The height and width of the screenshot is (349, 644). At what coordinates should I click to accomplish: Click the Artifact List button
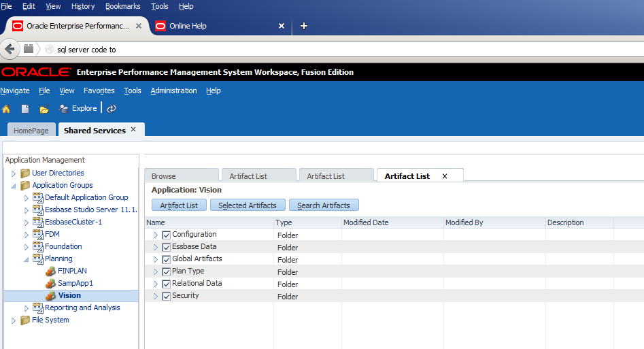coord(179,205)
